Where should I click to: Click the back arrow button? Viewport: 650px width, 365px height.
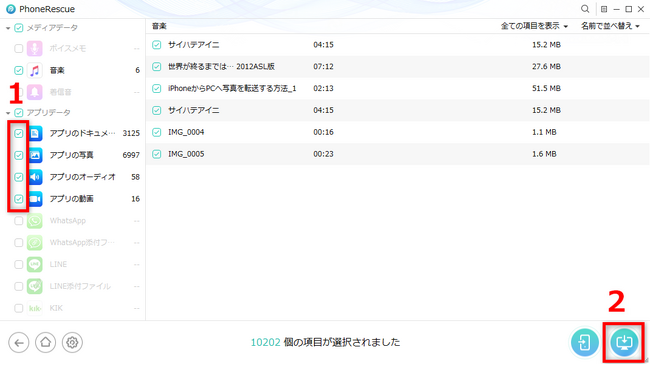pyautogui.click(x=19, y=343)
